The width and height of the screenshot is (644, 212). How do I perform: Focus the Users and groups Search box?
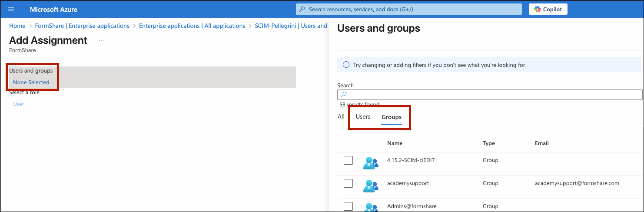click(490, 94)
